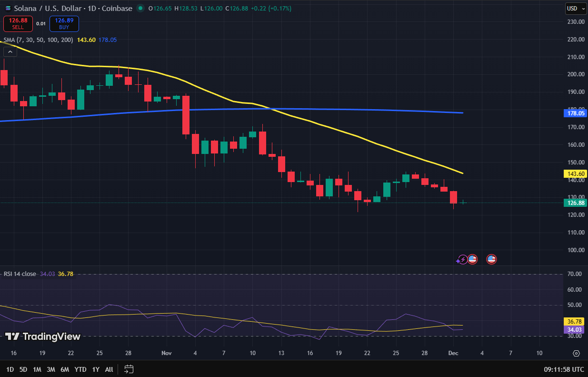The image size is (588, 377).
Task: Open the go-to-date calendar icon
Action: 129,369
